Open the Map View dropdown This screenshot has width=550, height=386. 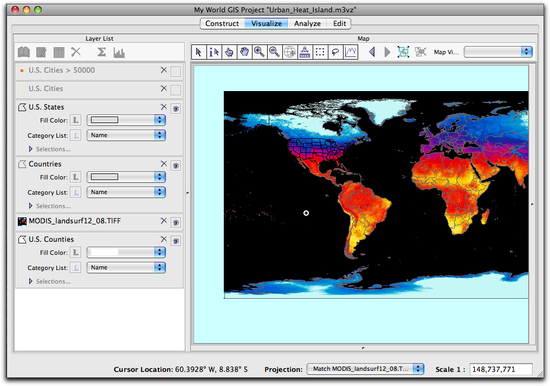coord(498,52)
